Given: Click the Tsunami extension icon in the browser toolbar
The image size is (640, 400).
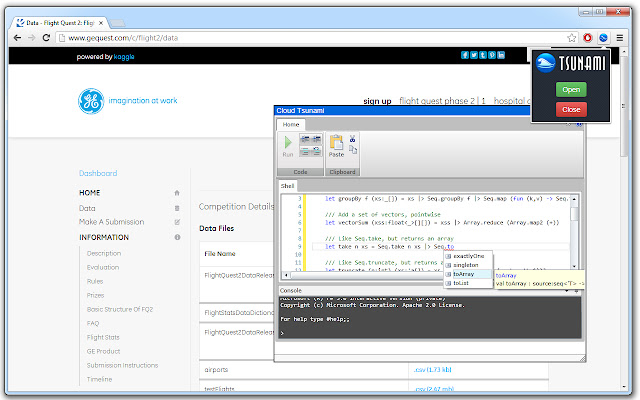Looking at the screenshot, I should point(603,38).
